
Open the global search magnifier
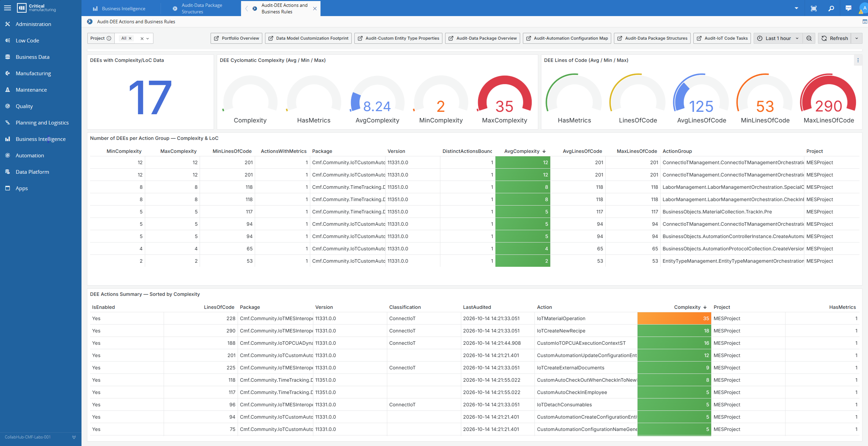coord(831,9)
